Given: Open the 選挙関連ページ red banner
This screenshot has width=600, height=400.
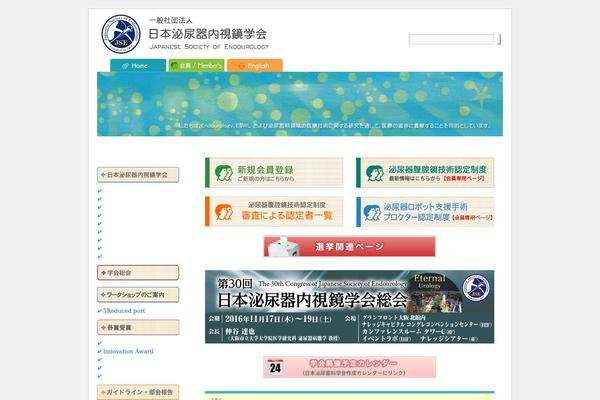Looking at the screenshot, I should 349,246.
